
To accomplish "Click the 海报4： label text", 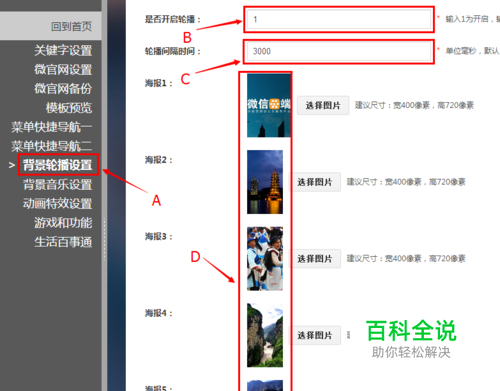I will pos(159,313).
